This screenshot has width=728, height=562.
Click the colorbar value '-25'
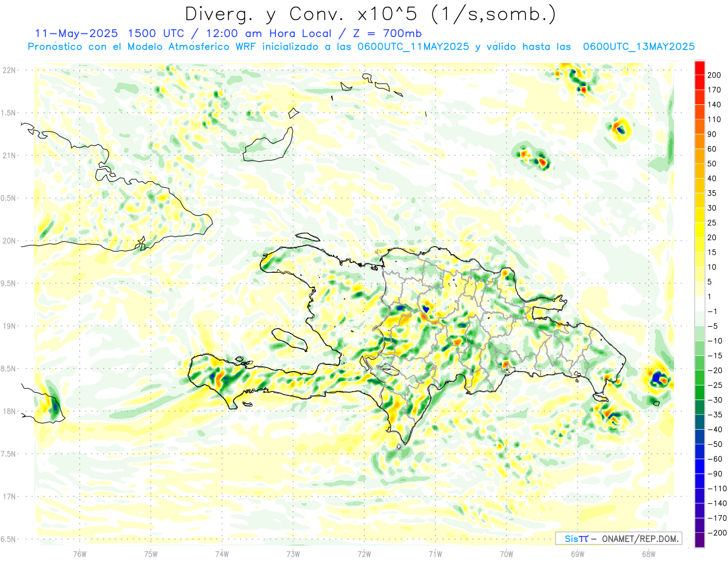point(716,385)
